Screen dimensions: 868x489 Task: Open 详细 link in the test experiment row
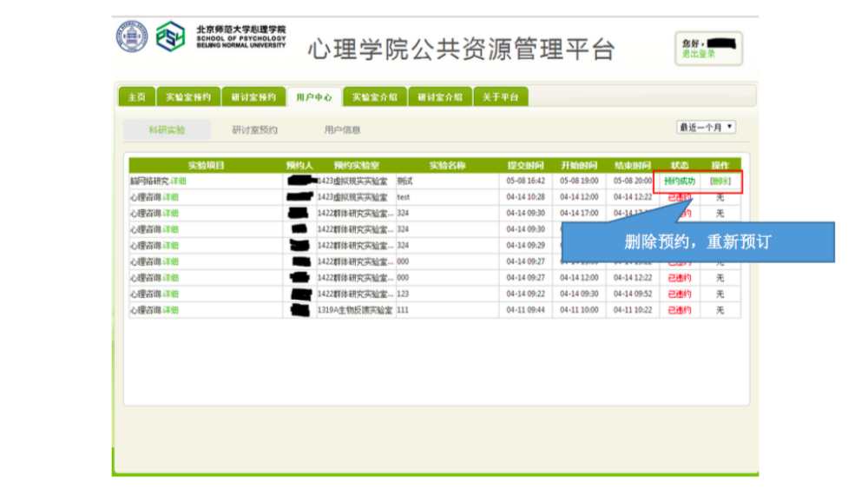(170, 197)
